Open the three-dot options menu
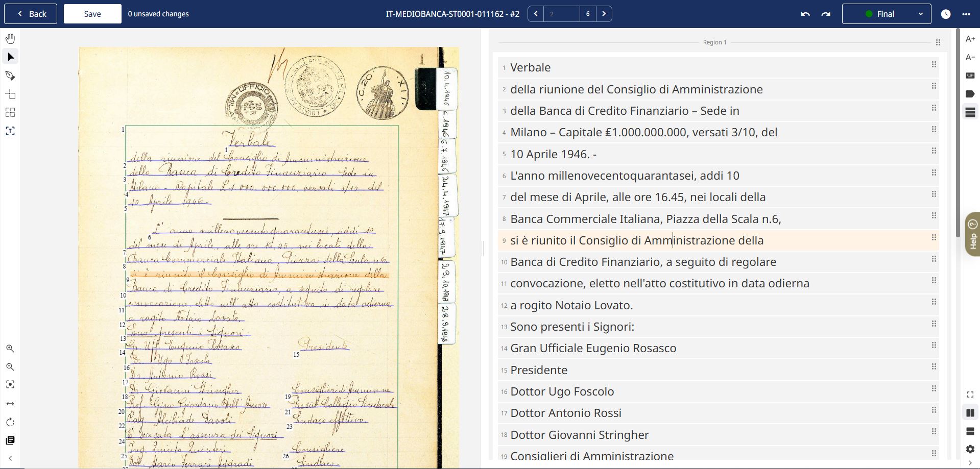The image size is (980, 469). click(x=967, y=14)
